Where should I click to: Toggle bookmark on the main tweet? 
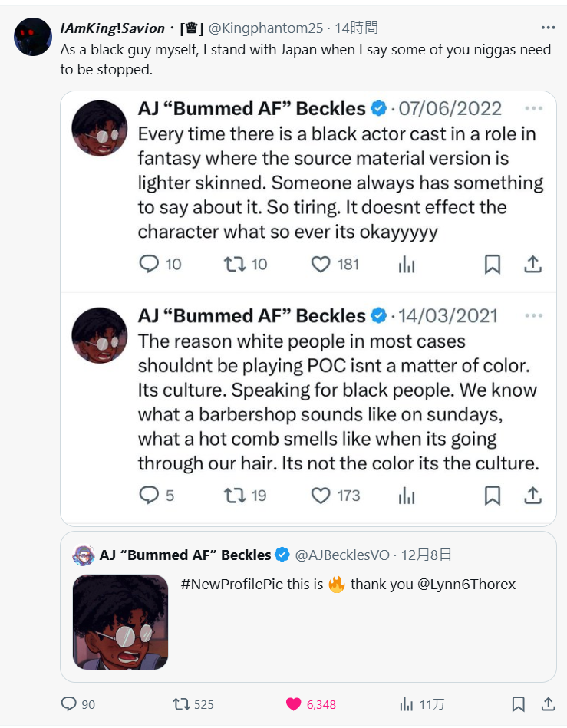519,703
